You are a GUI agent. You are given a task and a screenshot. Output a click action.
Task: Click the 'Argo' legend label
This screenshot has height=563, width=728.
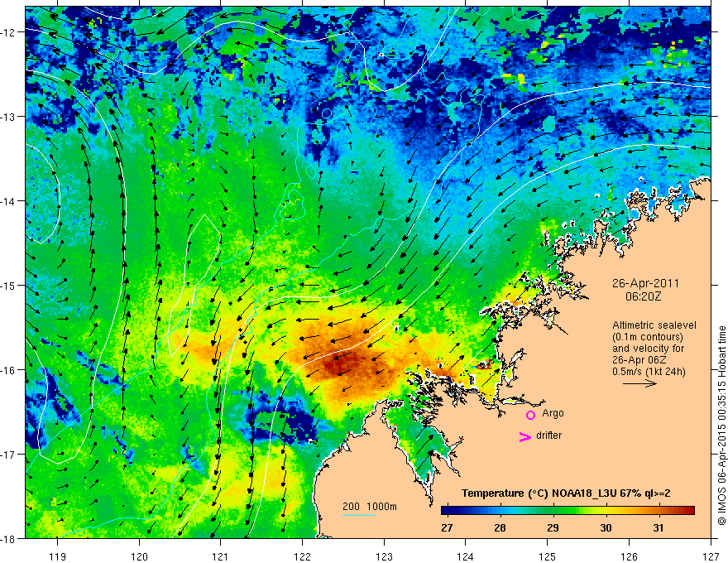coord(553,413)
